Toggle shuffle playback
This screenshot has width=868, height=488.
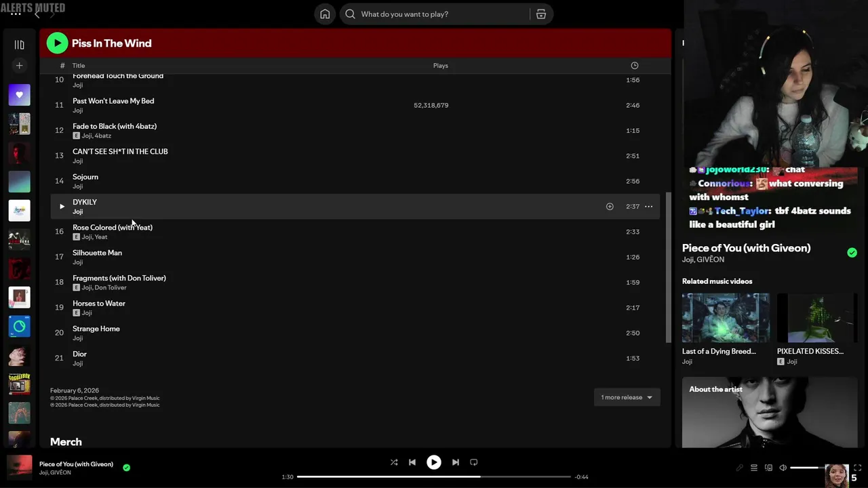coord(394,462)
